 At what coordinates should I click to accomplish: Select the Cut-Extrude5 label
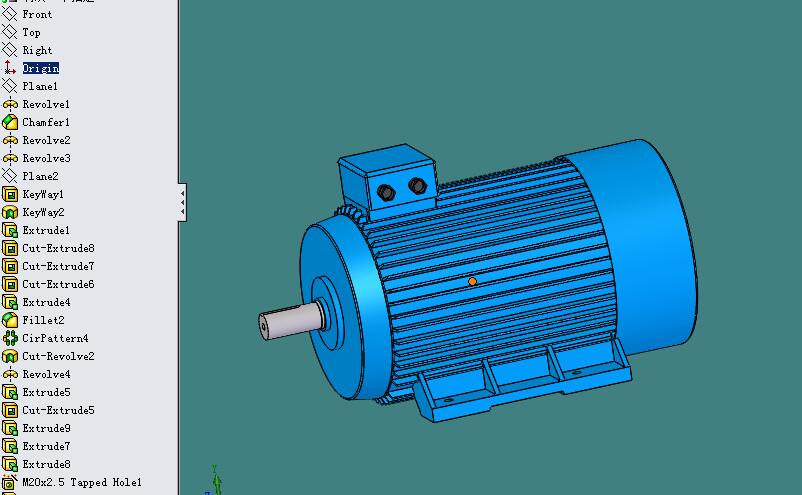coord(58,410)
